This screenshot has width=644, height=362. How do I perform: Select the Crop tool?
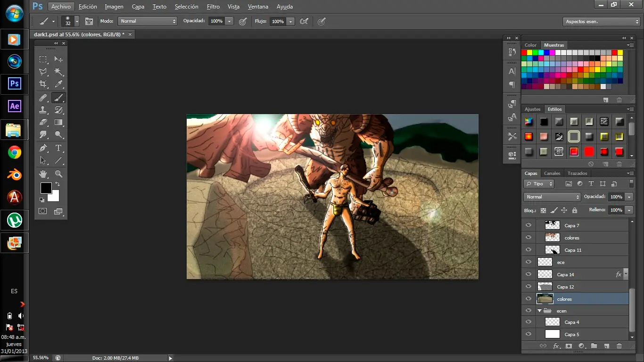click(x=43, y=84)
